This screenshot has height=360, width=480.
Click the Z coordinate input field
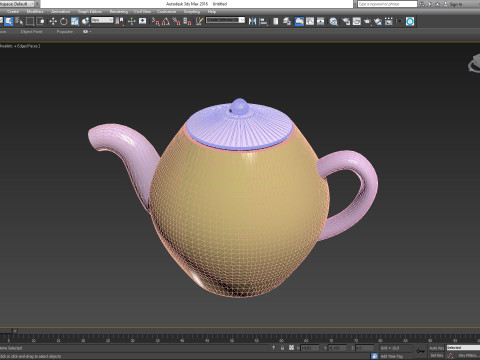coord(365,348)
